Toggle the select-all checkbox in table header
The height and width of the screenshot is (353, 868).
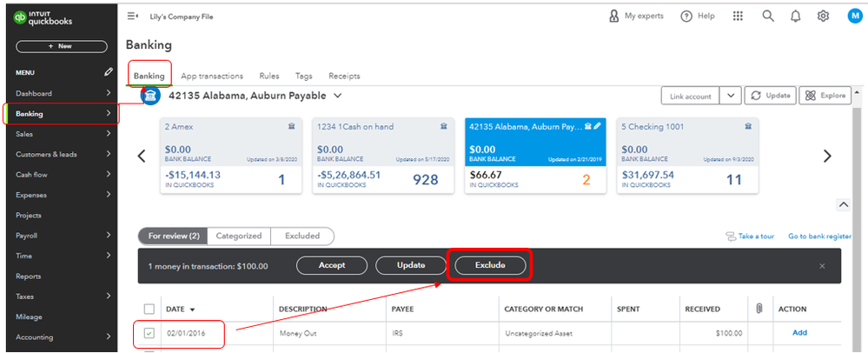point(149,309)
